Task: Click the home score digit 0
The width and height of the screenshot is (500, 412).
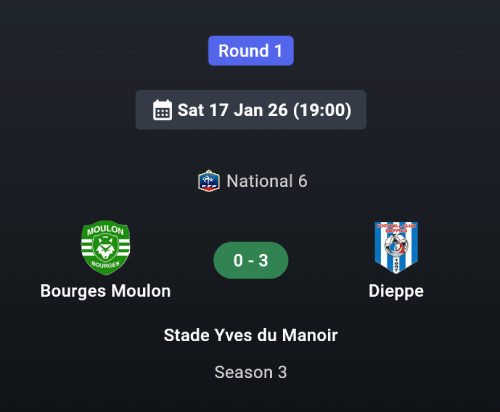Action: click(x=238, y=260)
